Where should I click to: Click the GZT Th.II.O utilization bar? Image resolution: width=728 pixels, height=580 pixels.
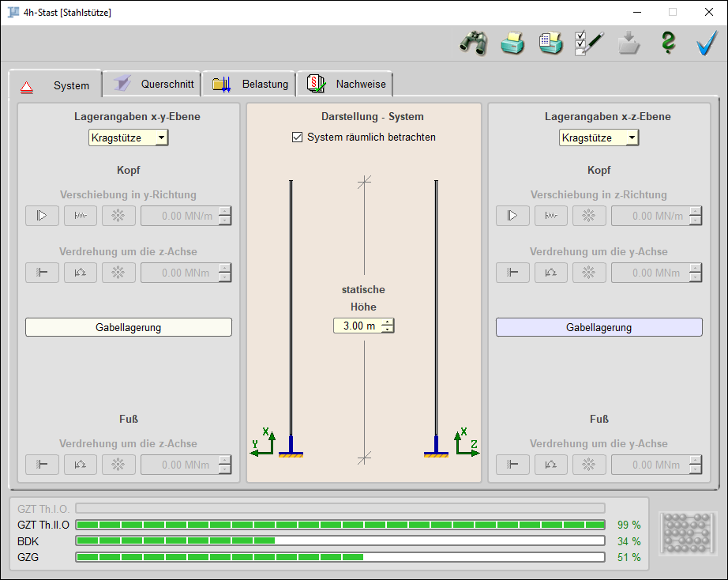click(x=340, y=525)
